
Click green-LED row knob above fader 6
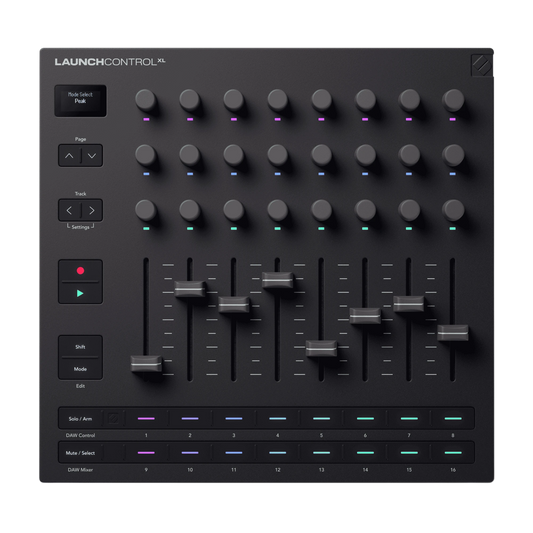click(365, 210)
